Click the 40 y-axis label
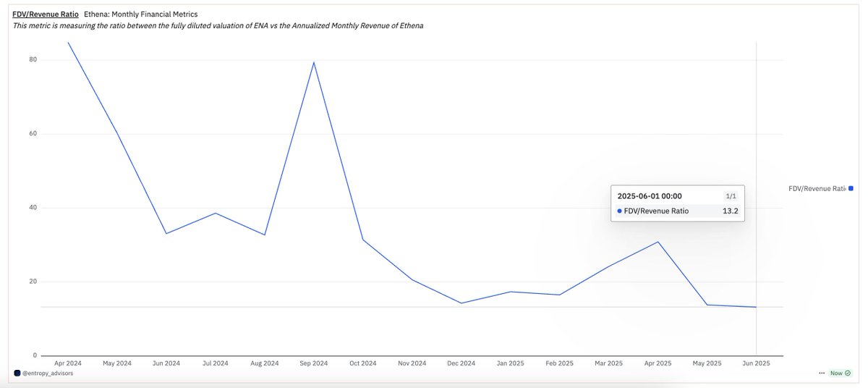 pyautogui.click(x=33, y=208)
